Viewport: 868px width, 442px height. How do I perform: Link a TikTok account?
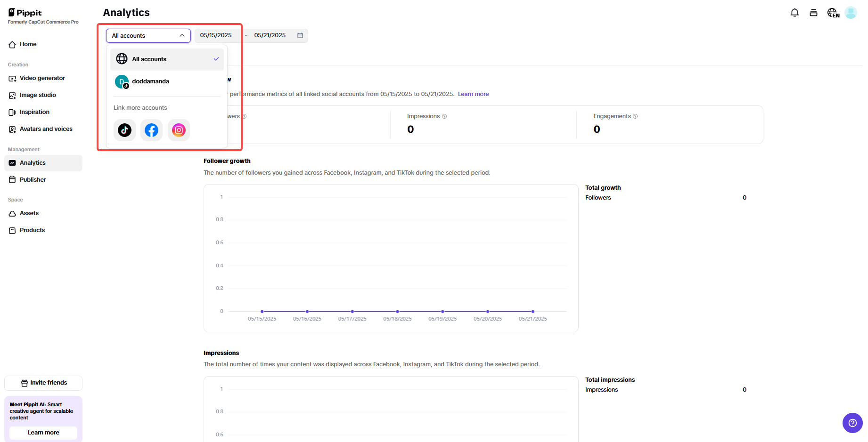click(x=124, y=130)
